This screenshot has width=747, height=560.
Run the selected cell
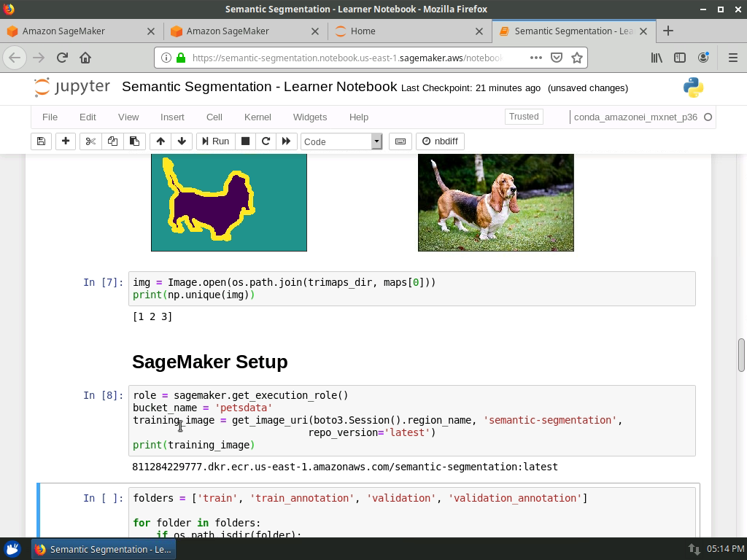click(x=216, y=141)
